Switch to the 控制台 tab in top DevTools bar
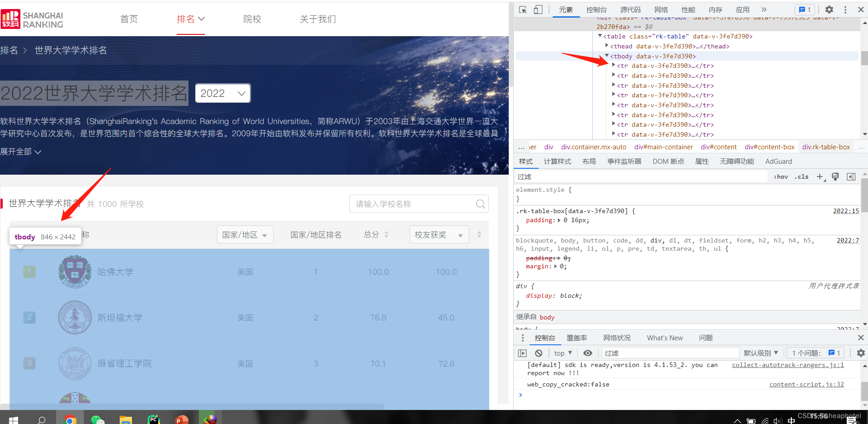 point(596,10)
